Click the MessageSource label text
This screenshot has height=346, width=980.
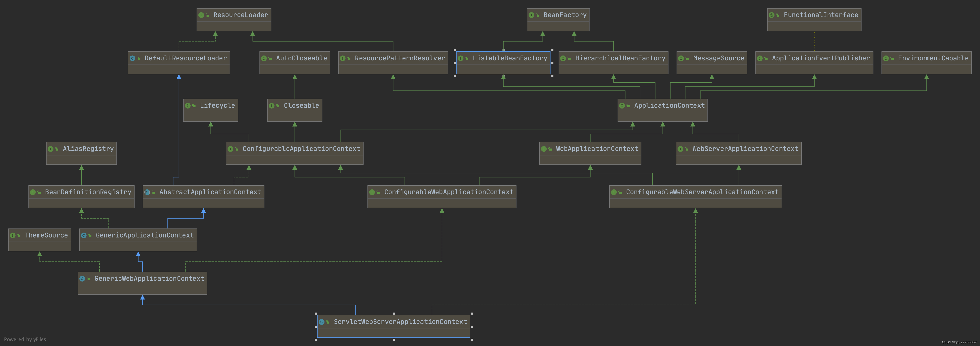[719, 59]
